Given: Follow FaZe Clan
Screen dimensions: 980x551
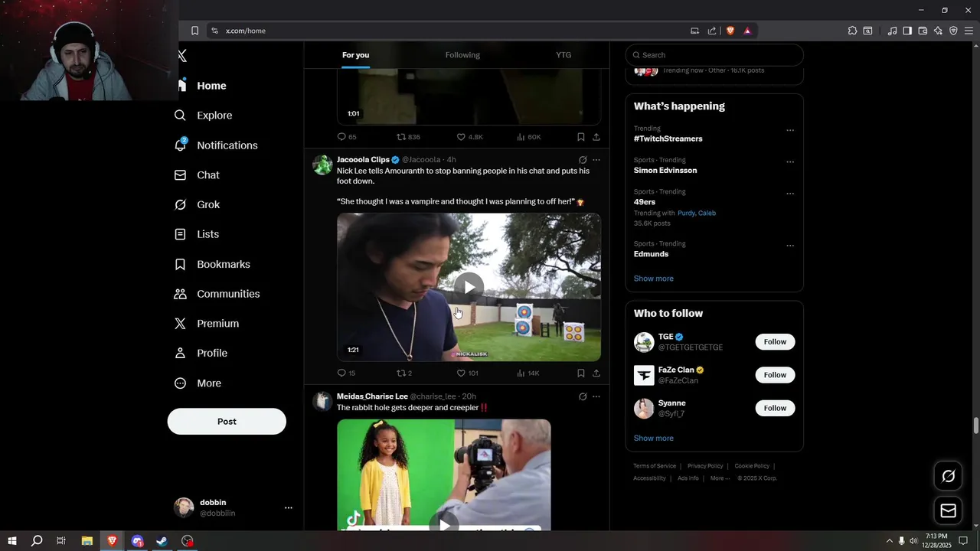Looking at the screenshot, I should click(775, 375).
